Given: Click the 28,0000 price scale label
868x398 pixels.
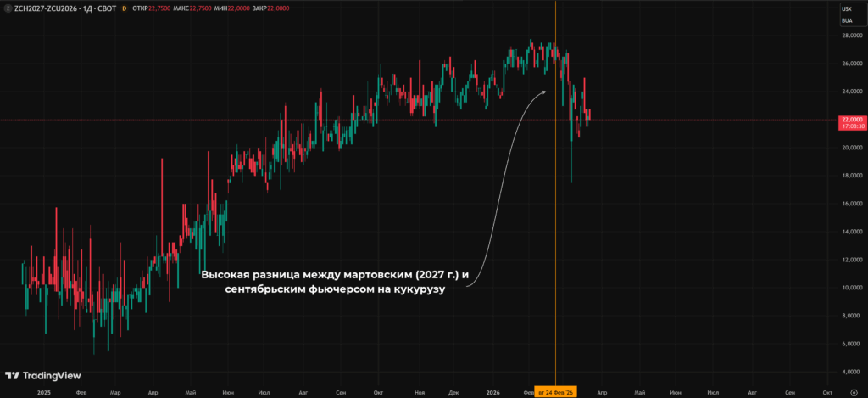Looking at the screenshot, I should coord(853,36).
